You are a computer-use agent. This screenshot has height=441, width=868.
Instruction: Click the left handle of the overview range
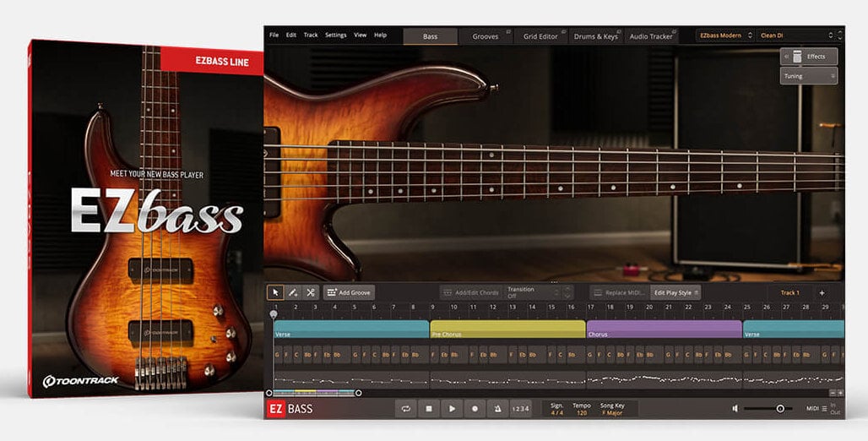click(269, 394)
